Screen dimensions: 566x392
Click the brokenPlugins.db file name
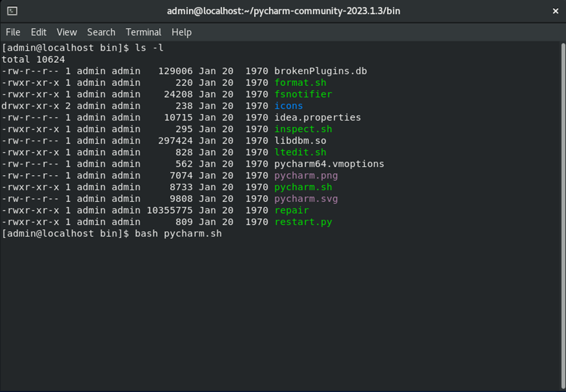tap(321, 71)
